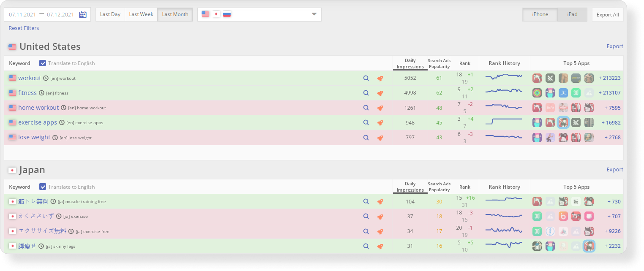Screen dimensions: 644x271
Task: Sort by Search Ads Popularity in Japan table
Action: [x=439, y=187]
